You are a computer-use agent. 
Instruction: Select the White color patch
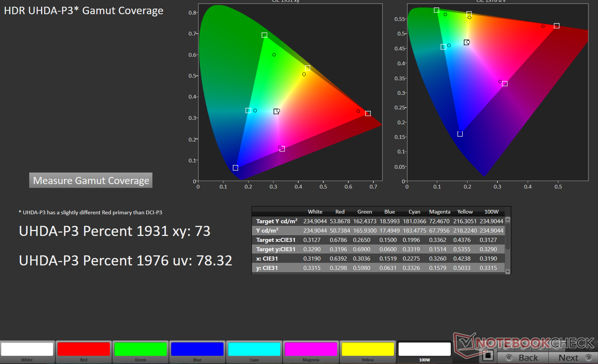coord(27,350)
